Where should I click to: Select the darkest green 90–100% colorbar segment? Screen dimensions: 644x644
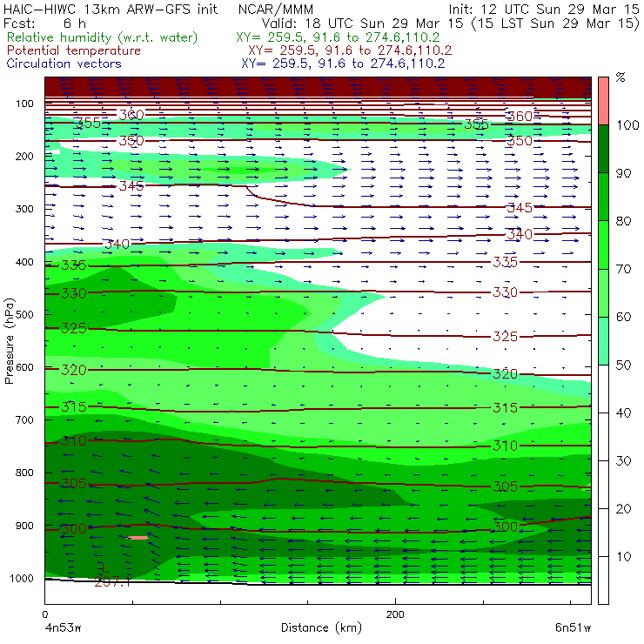point(603,149)
